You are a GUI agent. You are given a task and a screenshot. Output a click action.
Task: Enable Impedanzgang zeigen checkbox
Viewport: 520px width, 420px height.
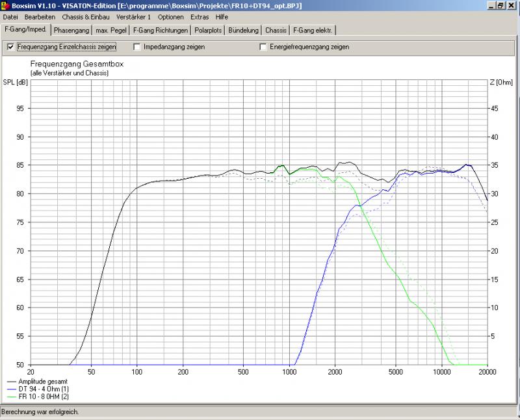(137, 47)
